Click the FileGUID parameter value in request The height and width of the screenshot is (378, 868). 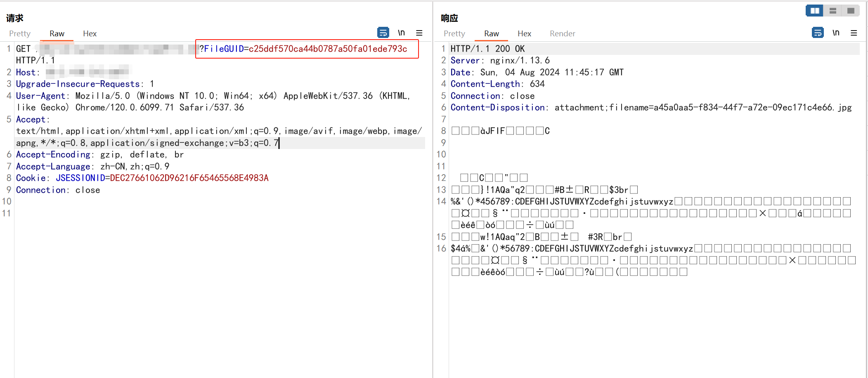click(x=328, y=49)
